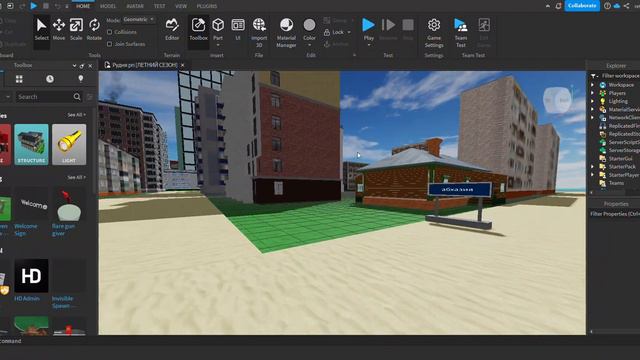The image size is (640, 360).
Task: Click the help icon beside Collaborate
Action: [607, 6]
